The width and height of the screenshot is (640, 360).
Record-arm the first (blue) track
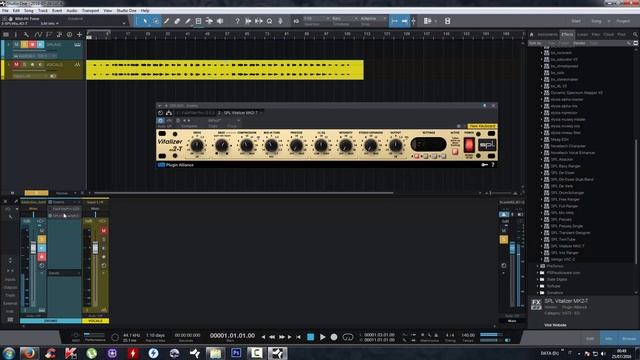[32, 44]
